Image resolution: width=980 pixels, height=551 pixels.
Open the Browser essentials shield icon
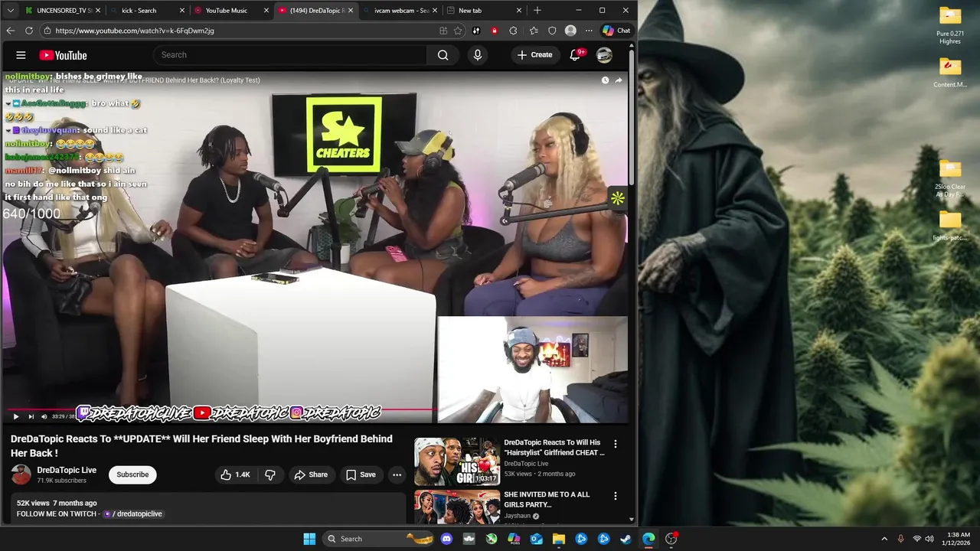(552, 31)
